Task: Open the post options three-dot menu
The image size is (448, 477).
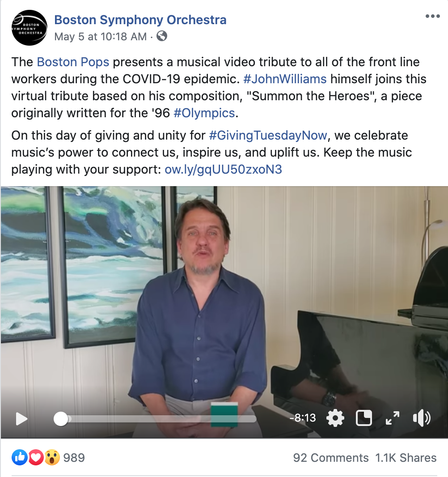Action: 432,16
